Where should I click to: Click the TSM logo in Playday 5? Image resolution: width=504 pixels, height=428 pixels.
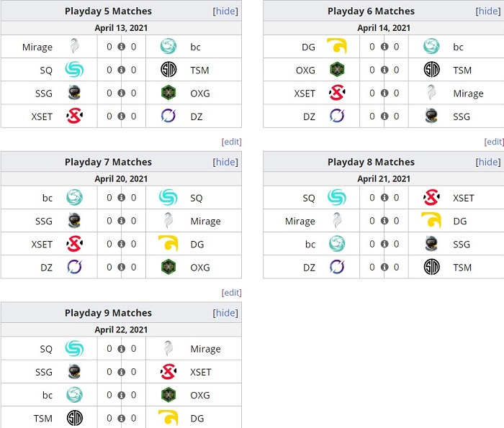click(168, 70)
